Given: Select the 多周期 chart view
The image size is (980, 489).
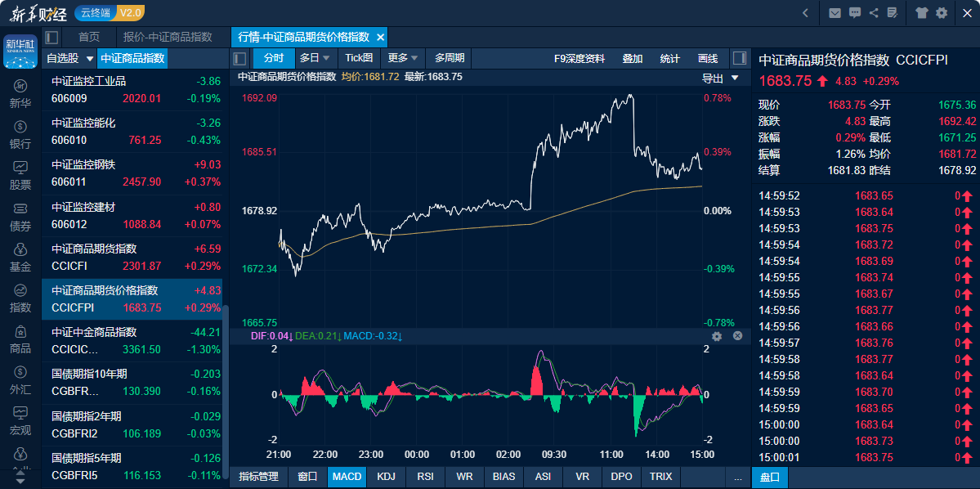Looking at the screenshot, I should [x=450, y=59].
